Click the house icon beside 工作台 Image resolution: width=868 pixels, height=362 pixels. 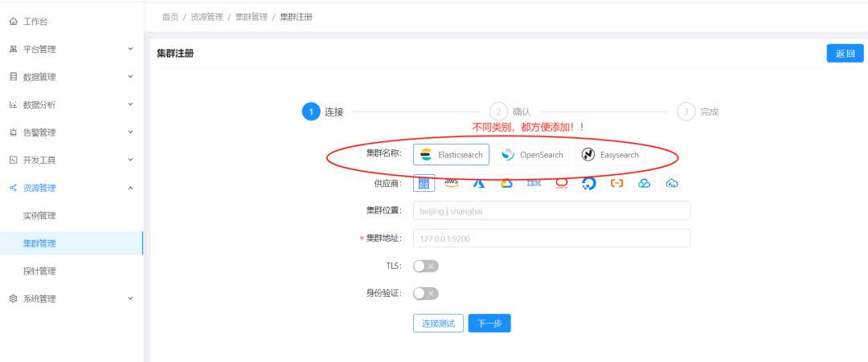coord(14,22)
